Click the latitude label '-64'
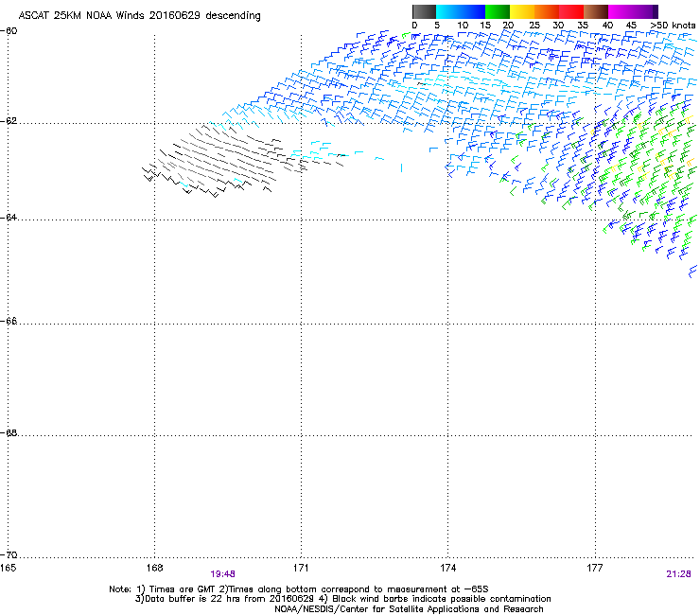Screen dimensions: 700x615 click(9, 217)
